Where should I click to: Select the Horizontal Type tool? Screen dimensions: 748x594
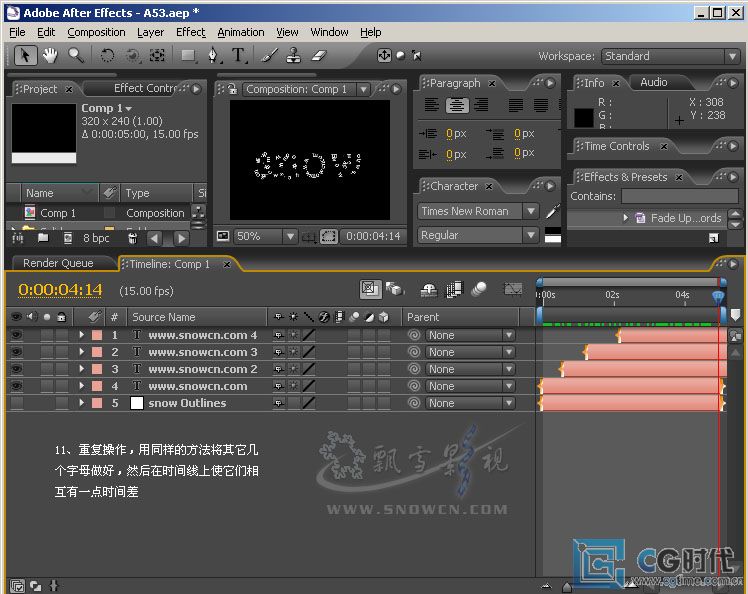point(239,55)
